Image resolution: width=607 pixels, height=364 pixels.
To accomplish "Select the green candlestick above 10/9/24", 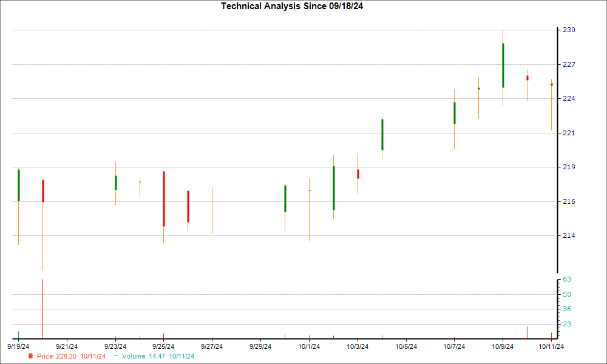I will (x=503, y=66).
